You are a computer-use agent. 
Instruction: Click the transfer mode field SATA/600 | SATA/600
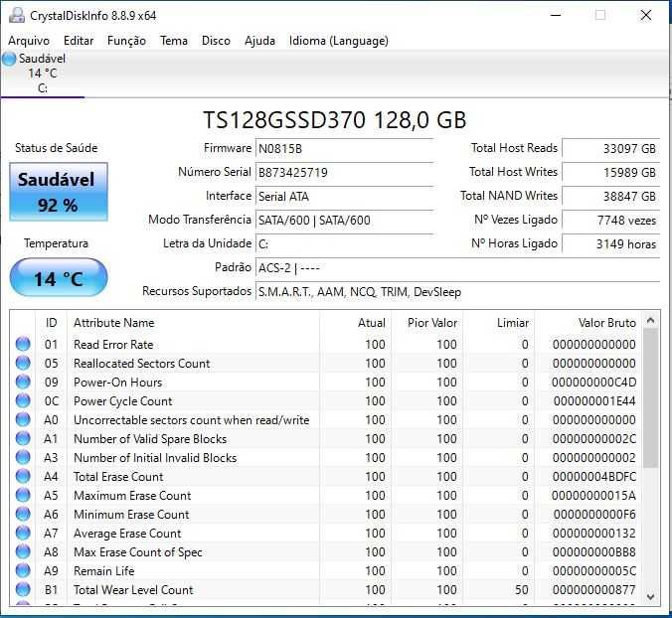(344, 221)
